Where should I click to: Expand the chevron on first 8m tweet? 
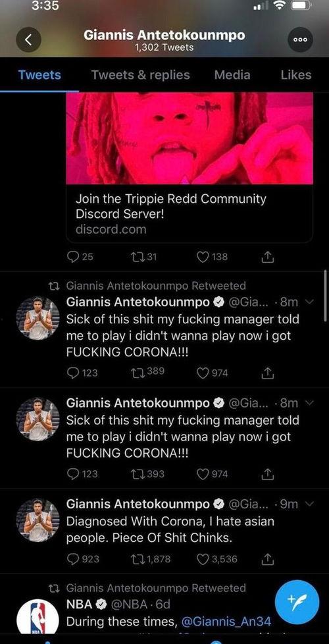point(310,302)
